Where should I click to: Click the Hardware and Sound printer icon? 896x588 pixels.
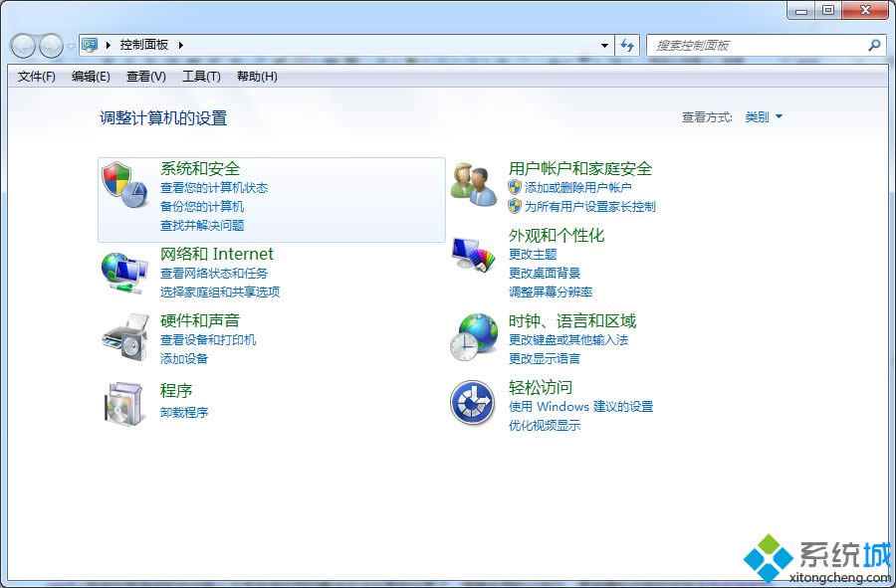click(124, 338)
